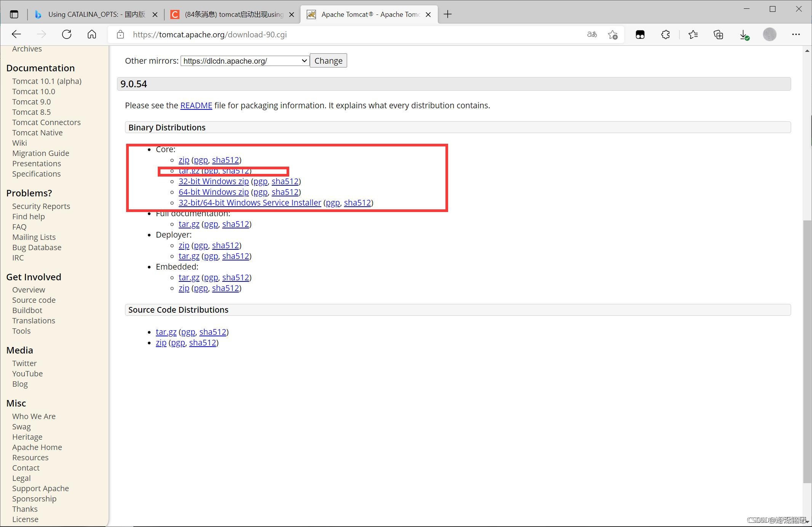This screenshot has width=812, height=527.
Task: View site lock information icon
Action: [120, 34]
